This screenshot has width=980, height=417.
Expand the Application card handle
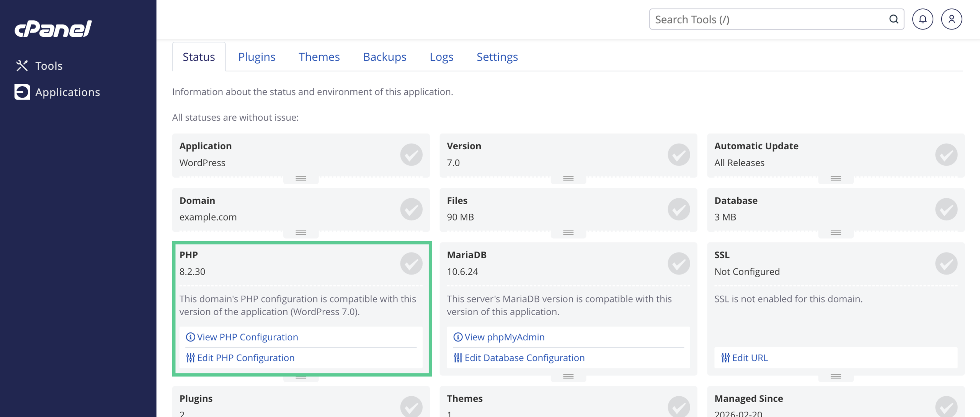tap(301, 178)
